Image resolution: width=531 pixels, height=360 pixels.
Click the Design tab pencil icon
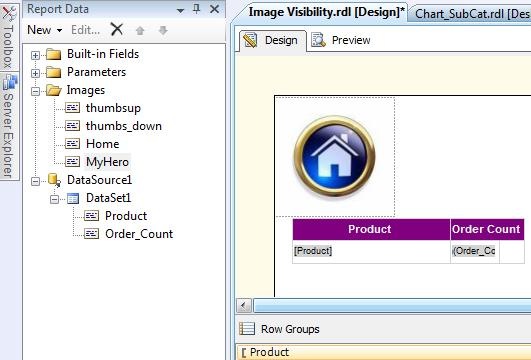click(250, 40)
